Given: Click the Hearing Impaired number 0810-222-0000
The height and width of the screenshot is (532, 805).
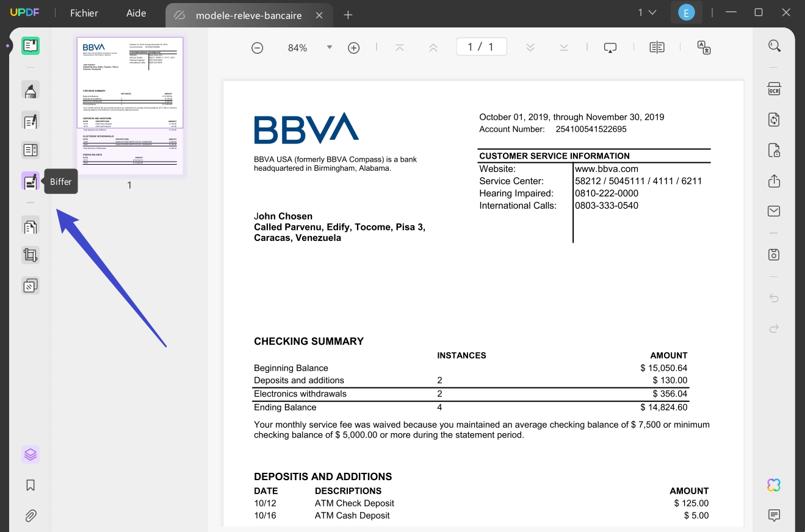Looking at the screenshot, I should pos(607,193).
